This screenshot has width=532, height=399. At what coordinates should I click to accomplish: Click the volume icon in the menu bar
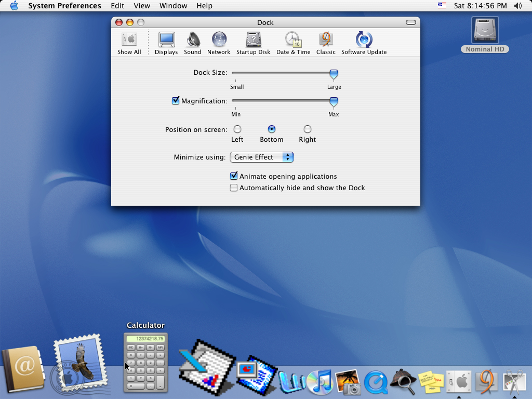click(518, 6)
